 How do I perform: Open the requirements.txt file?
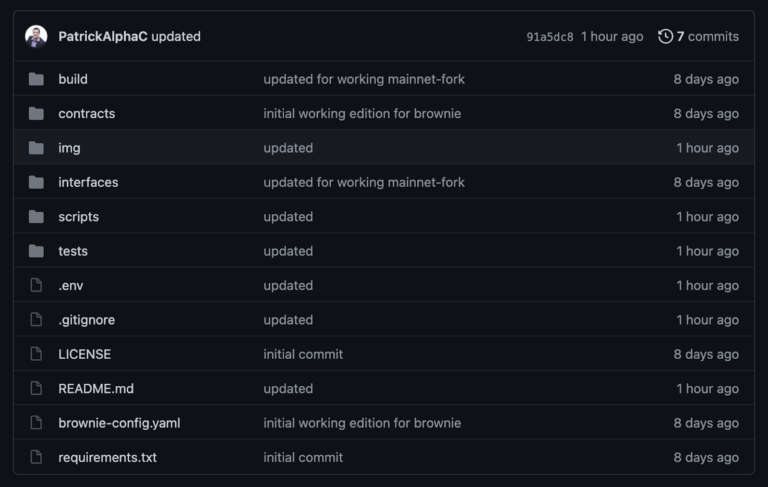click(x=107, y=457)
